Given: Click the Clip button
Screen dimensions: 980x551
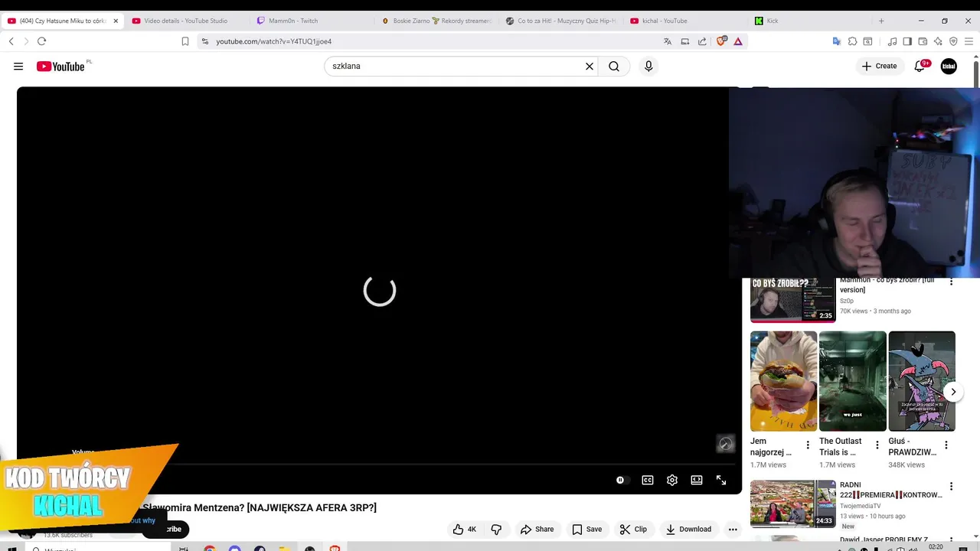Looking at the screenshot, I should 633,529.
